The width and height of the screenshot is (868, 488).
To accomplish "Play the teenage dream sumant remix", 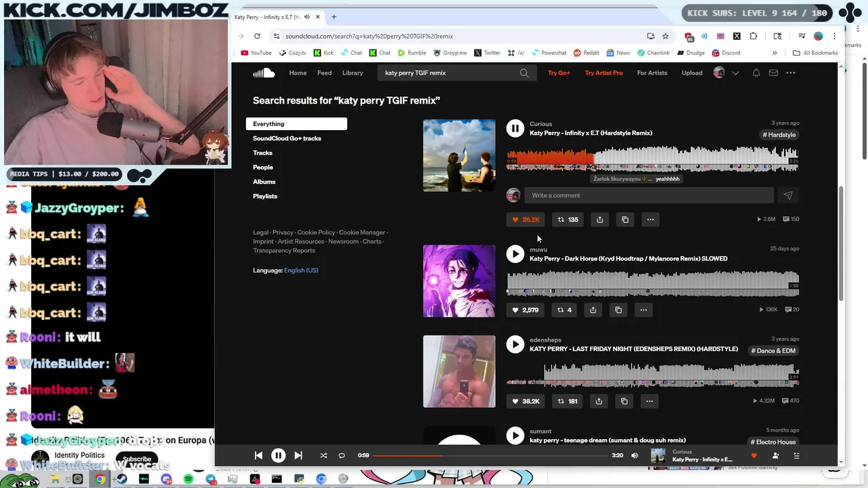I will [515, 436].
